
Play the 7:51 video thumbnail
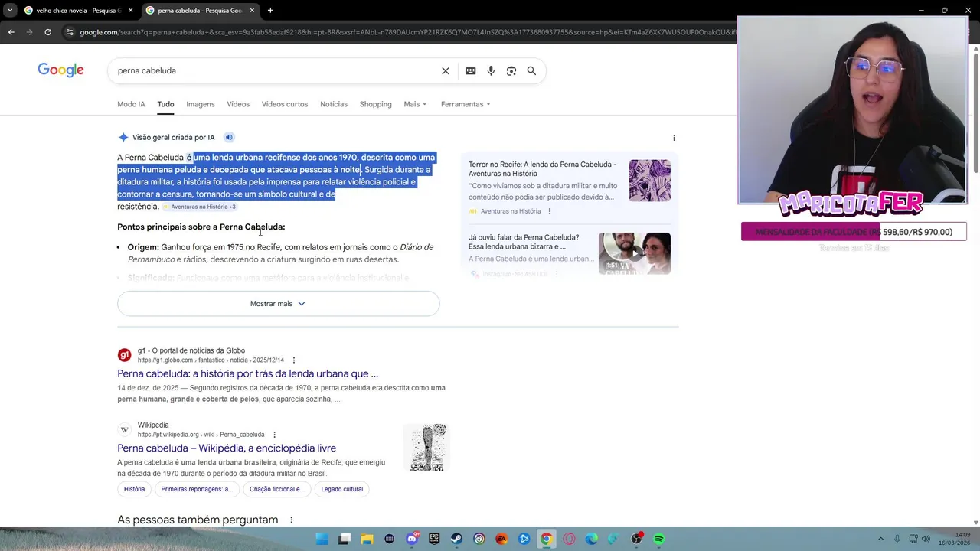[x=634, y=253]
